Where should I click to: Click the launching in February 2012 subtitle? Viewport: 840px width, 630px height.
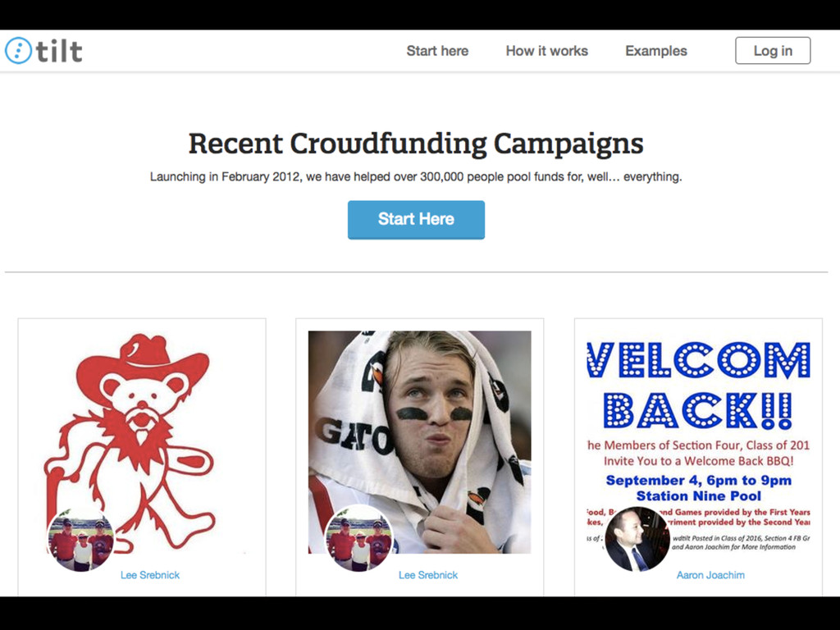click(x=416, y=177)
